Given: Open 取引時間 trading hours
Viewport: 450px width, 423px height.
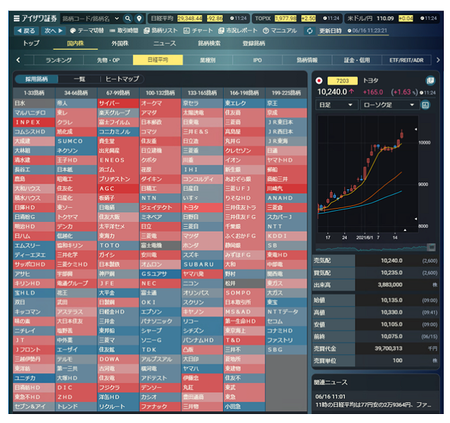Looking at the screenshot, I should coord(124,31).
